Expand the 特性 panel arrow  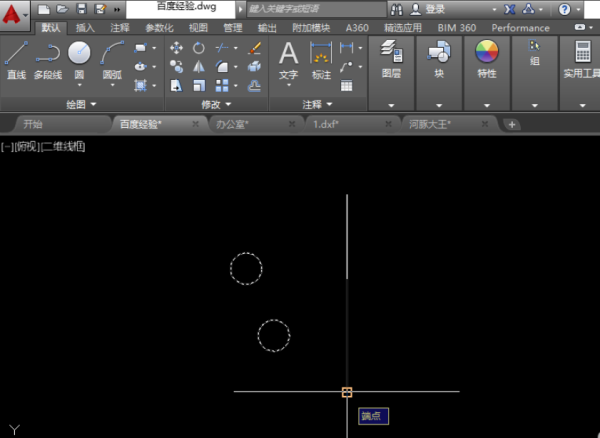487,106
